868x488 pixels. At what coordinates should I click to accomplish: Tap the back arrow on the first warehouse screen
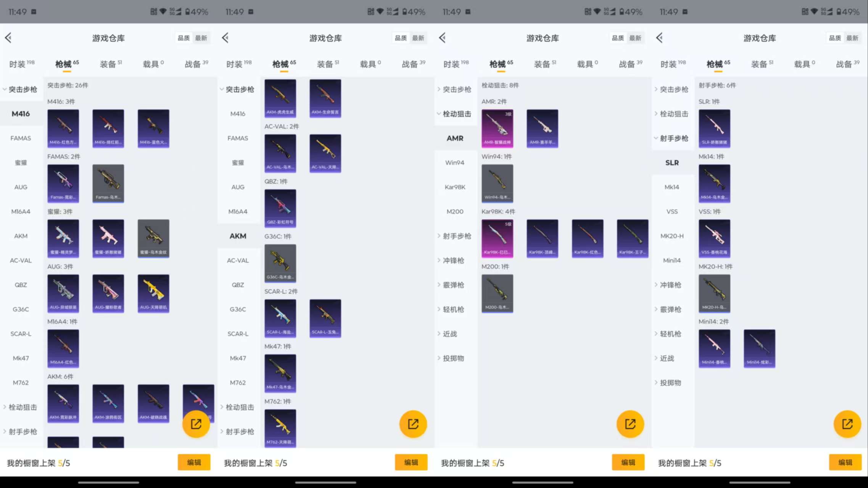(x=8, y=37)
